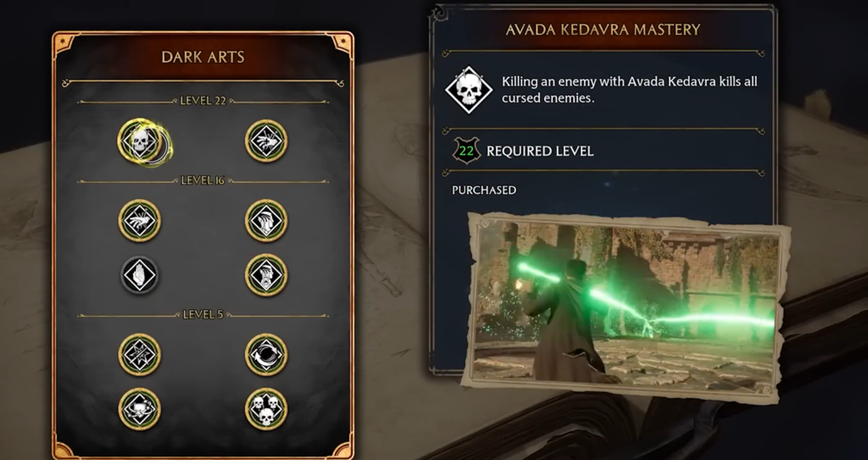Pick the Level 5 swirling vortex talent
Image resolution: width=868 pixels, height=460 pixels.
(x=266, y=355)
